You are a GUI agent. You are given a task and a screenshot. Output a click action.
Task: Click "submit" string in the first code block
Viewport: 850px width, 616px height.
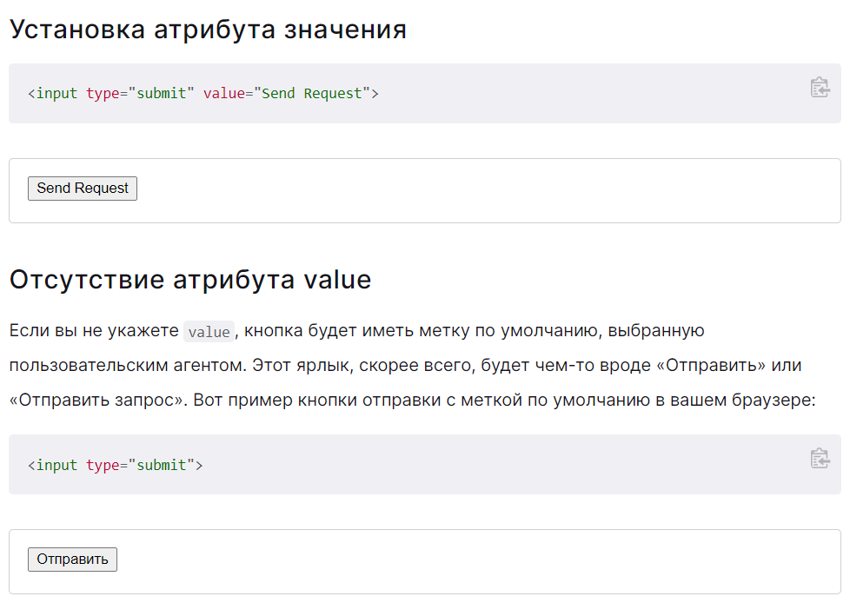(x=161, y=94)
